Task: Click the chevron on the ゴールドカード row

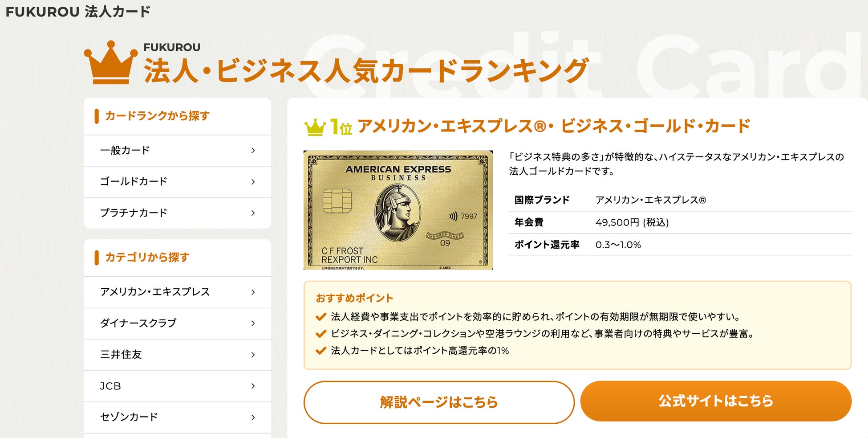Action: pos(253,182)
